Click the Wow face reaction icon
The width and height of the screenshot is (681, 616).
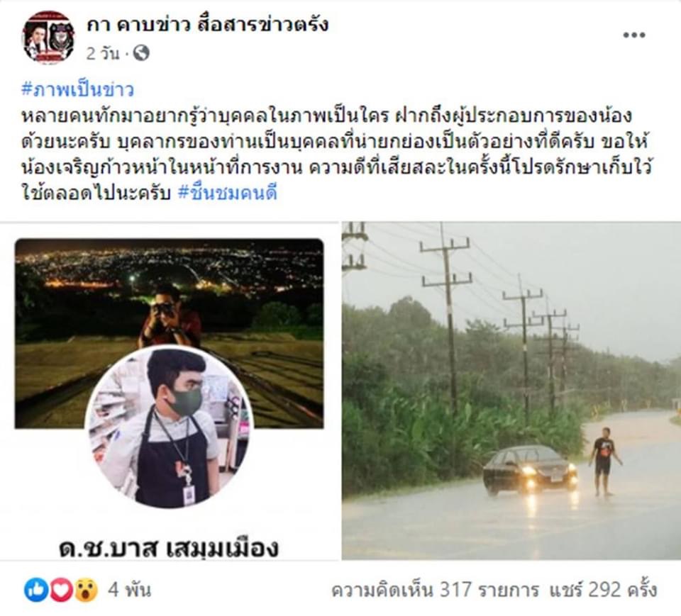coord(86,590)
